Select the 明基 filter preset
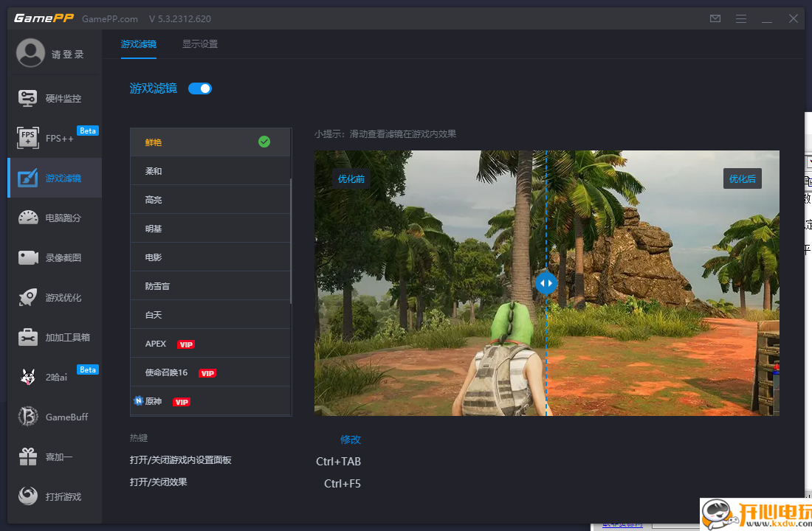 [210, 228]
